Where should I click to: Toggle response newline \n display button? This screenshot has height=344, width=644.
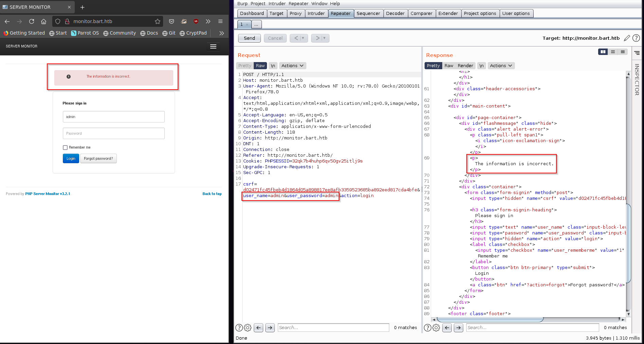point(481,66)
